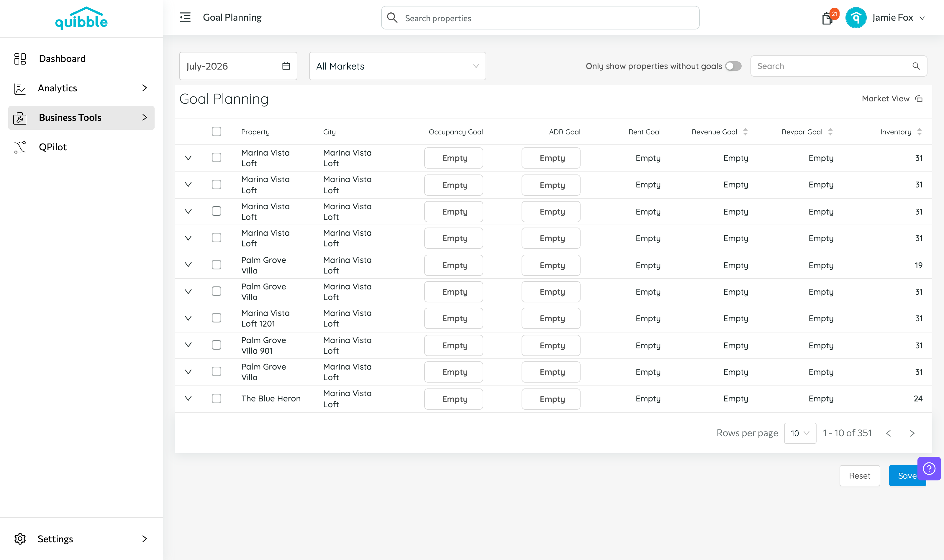Toggle only show properties without goals
The height and width of the screenshot is (560, 944).
pos(733,66)
